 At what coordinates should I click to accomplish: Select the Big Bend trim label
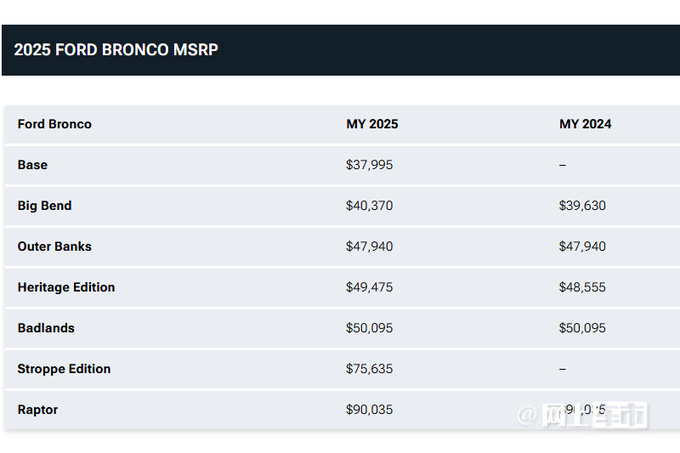click(x=45, y=205)
